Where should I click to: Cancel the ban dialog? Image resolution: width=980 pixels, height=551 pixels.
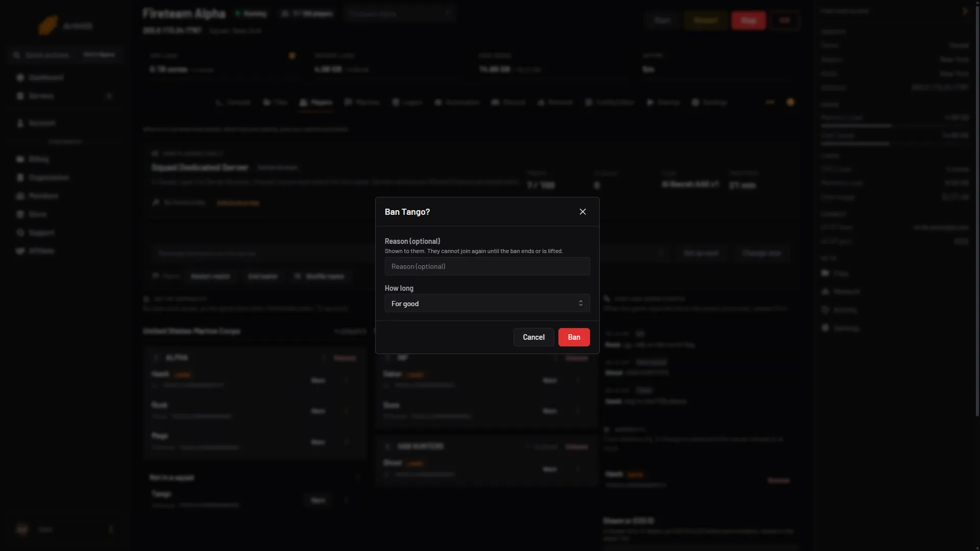533,337
